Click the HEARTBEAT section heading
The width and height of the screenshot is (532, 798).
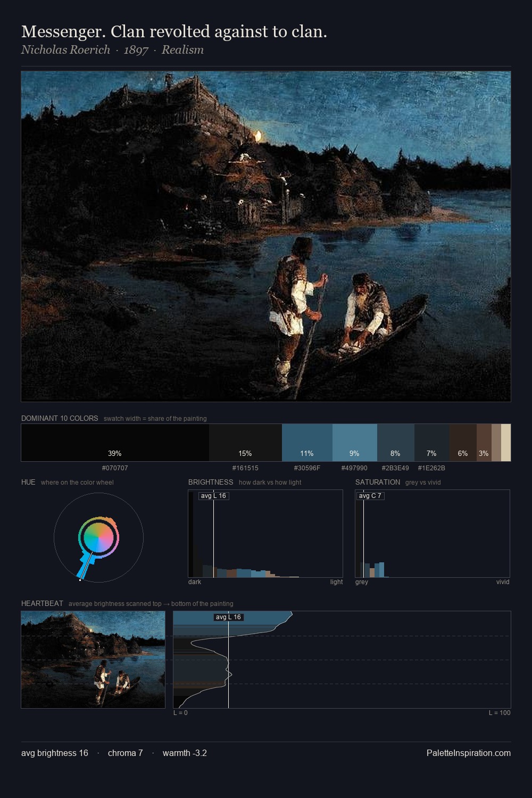pos(42,603)
